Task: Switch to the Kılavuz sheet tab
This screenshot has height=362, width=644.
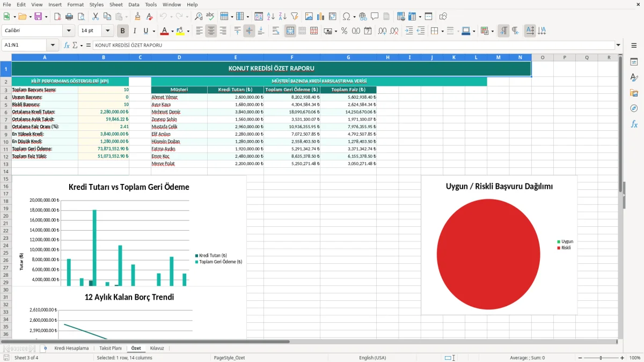Action: pyautogui.click(x=157, y=348)
